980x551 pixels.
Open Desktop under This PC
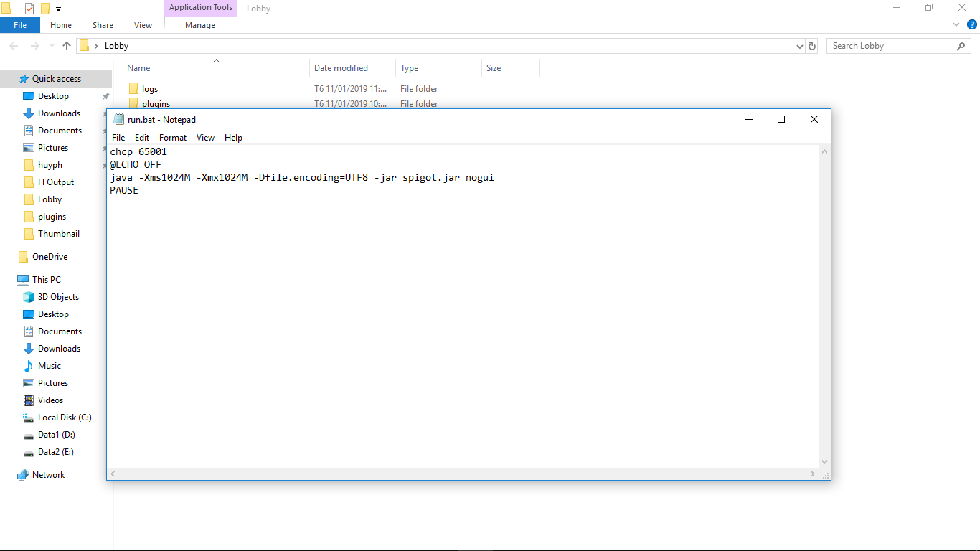click(53, 314)
